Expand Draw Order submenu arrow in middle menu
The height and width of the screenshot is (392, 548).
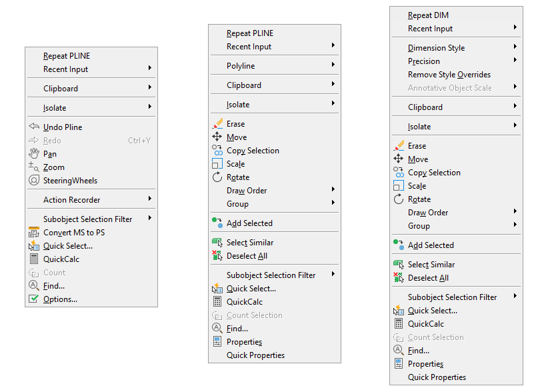click(x=333, y=189)
